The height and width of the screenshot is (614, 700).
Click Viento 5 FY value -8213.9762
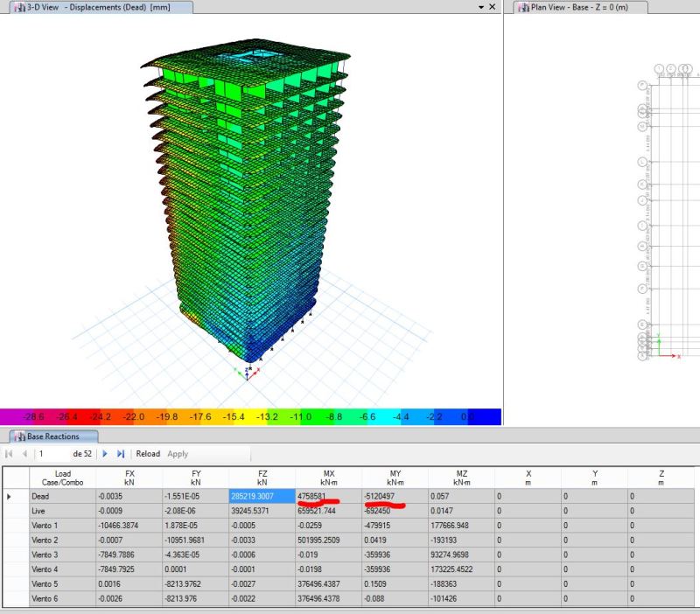195,584
